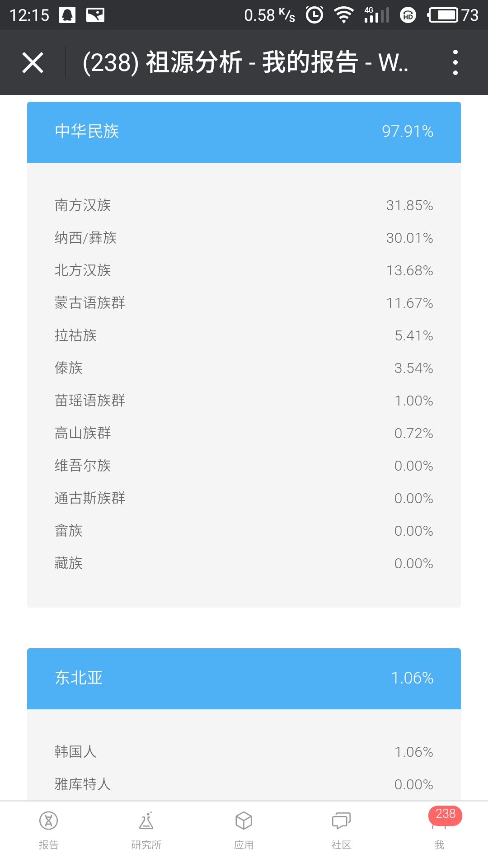The height and width of the screenshot is (868, 488).
Task: Tap the 238 notification badge
Action: 445,814
